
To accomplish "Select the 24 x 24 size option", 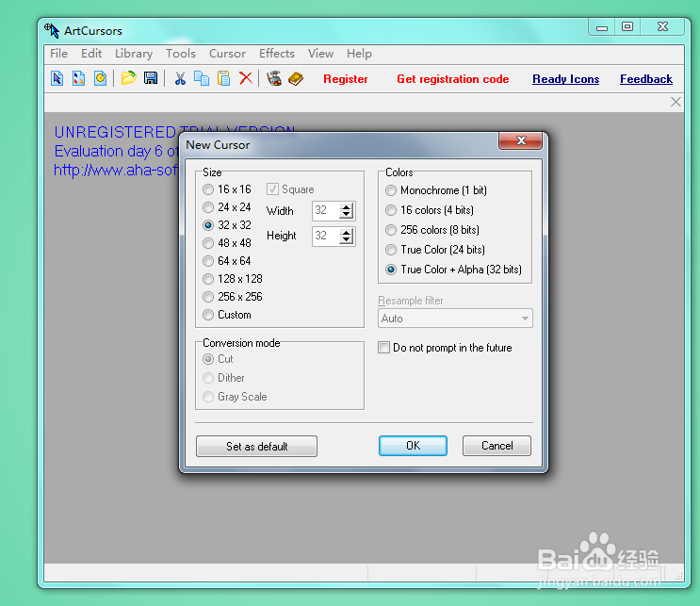I will point(227,207).
